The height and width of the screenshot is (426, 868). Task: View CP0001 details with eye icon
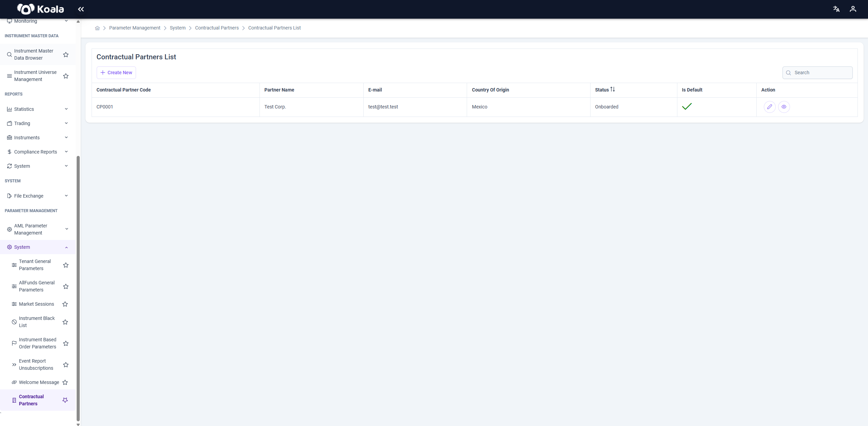coord(784,107)
